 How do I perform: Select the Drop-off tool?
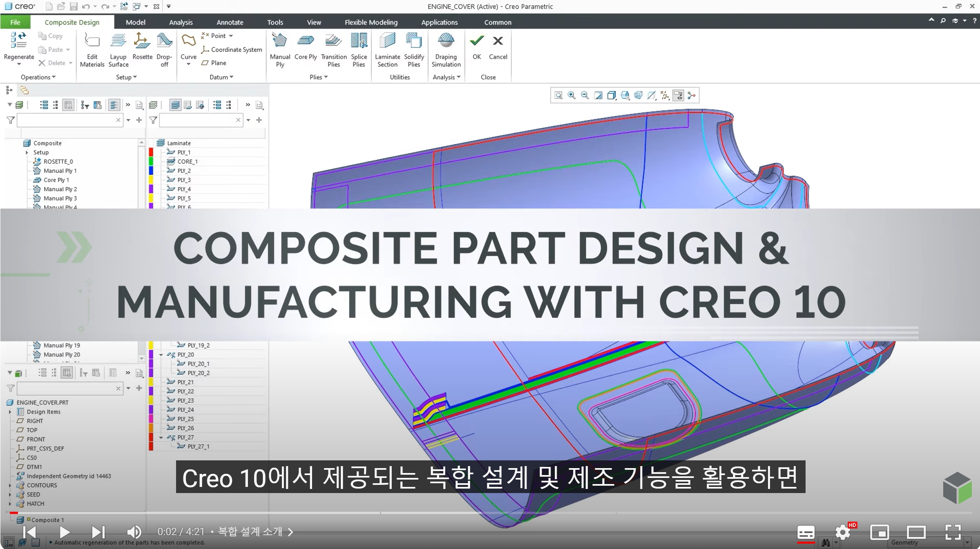click(164, 50)
